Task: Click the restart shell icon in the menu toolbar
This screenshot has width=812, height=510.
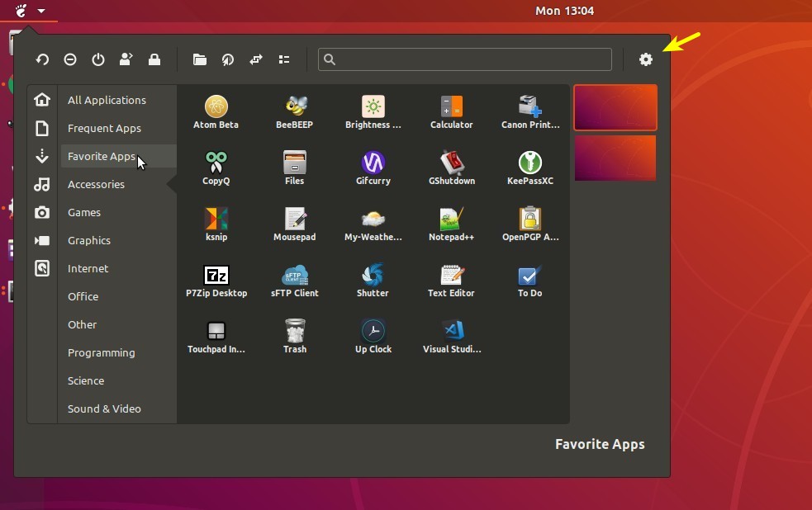Action: pos(42,59)
